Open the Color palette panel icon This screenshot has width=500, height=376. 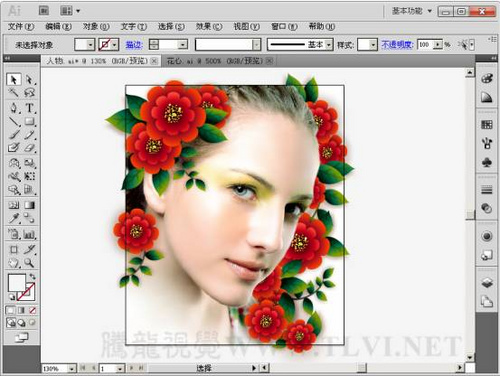pyautogui.click(x=487, y=79)
